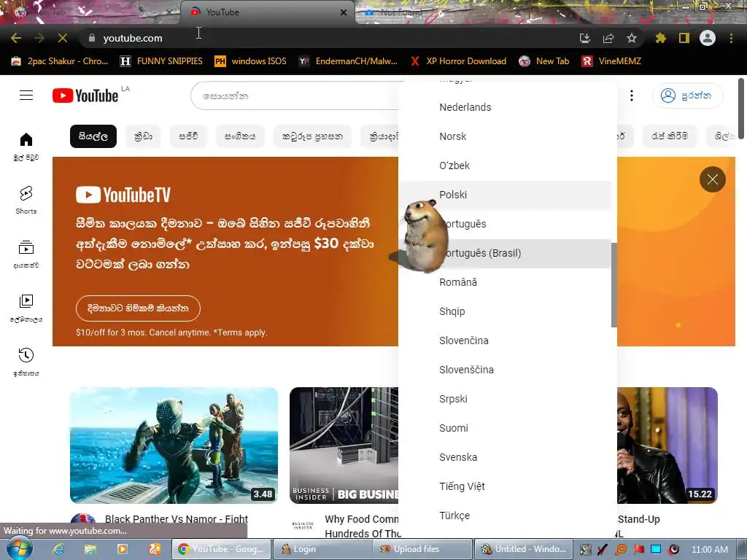This screenshot has width=747, height=560.
Task: Click the share page icon
Action: [x=608, y=38]
